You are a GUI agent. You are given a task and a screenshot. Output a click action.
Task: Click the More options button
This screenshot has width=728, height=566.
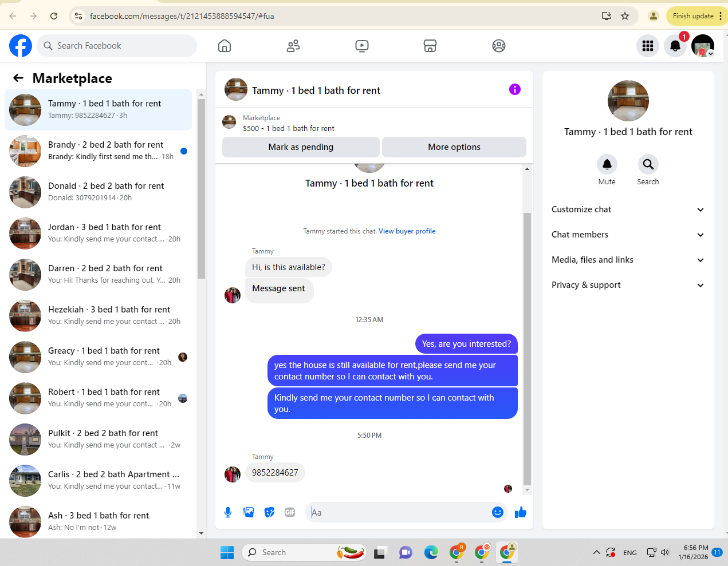click(454, 147)
